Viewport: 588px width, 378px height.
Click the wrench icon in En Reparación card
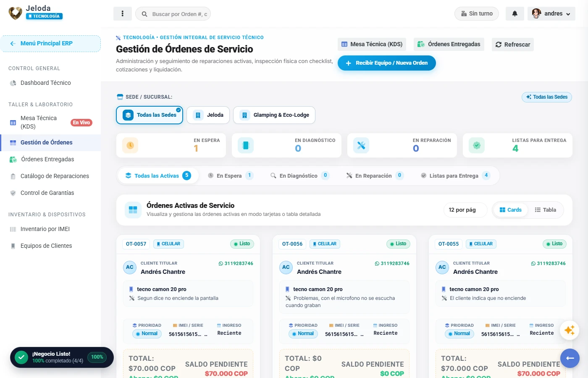click(x=361, y=145)
